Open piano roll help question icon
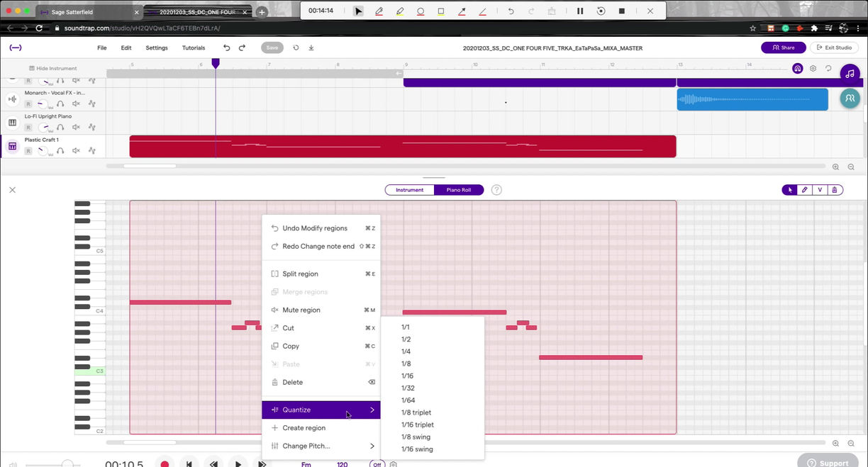The image size is (868, 467). click(496, 190)
